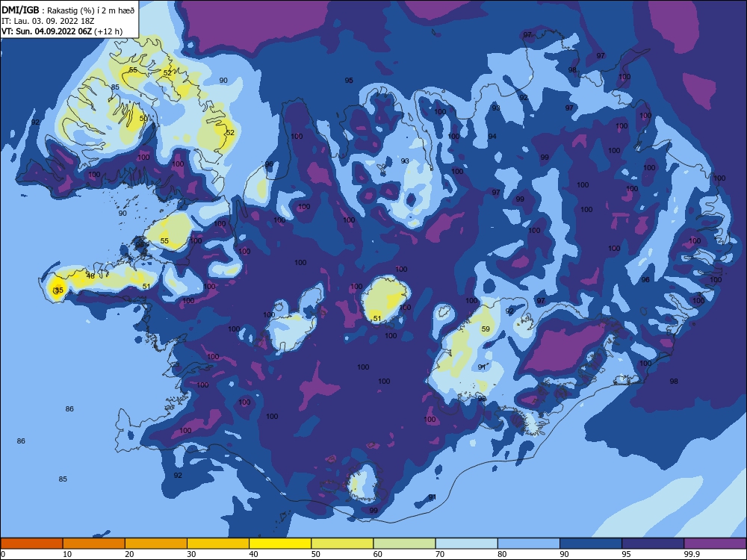Pick the 20–30 amber legend swatch

tap(156, 544)
